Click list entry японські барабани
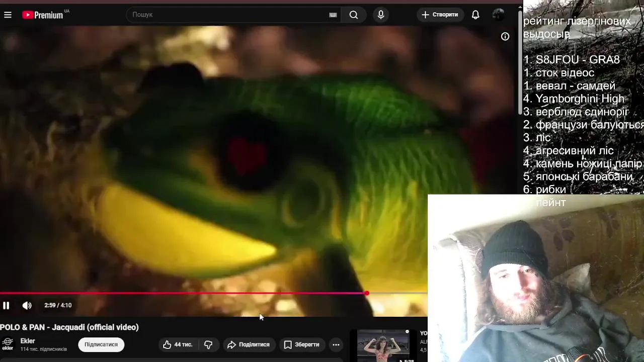Image resolution: width=644 pixels, height=362 pixels. [584, 176]
